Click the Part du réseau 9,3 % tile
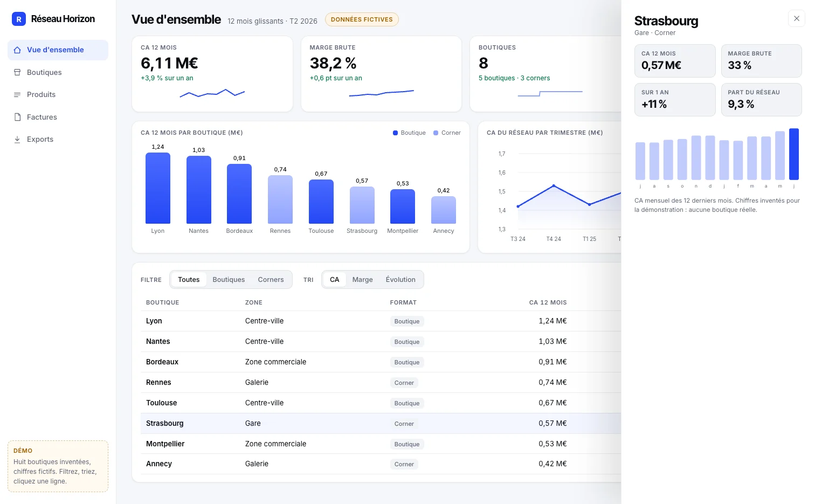815x504 pixels. pyautogui.click(x=762, y=100)
